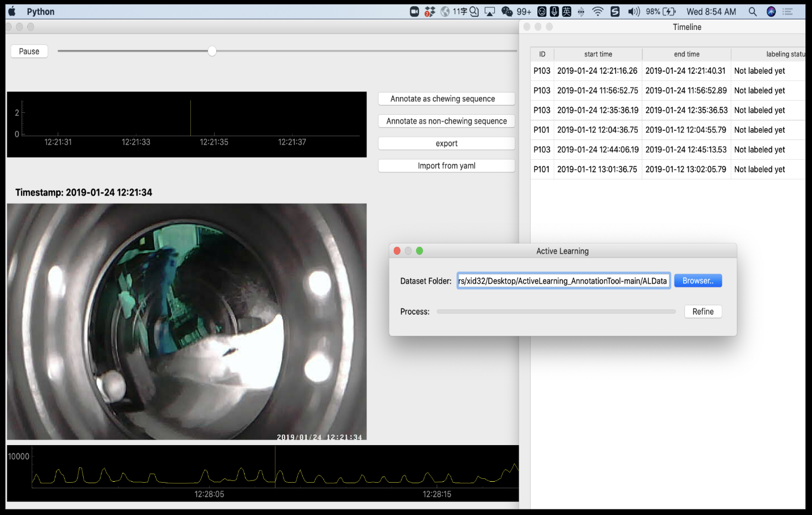Open the Notification Center list icon

[788, 12]
